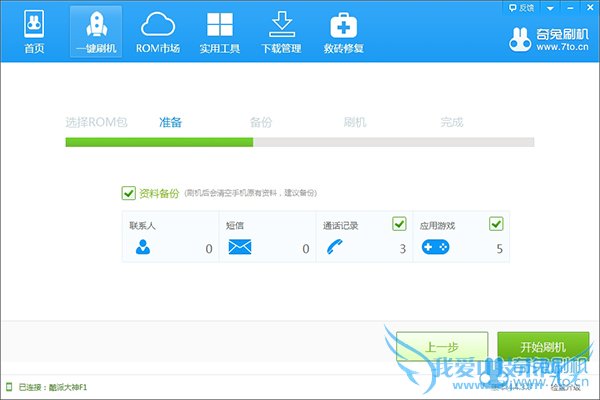Open the www.7to.cn website link
The height and width of the screenshot is (400, 600).
point(562,47)
